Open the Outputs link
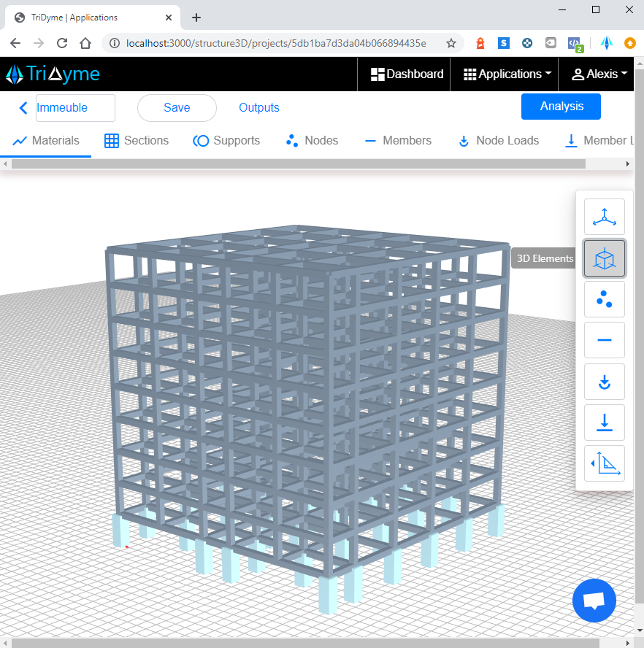 259,108
